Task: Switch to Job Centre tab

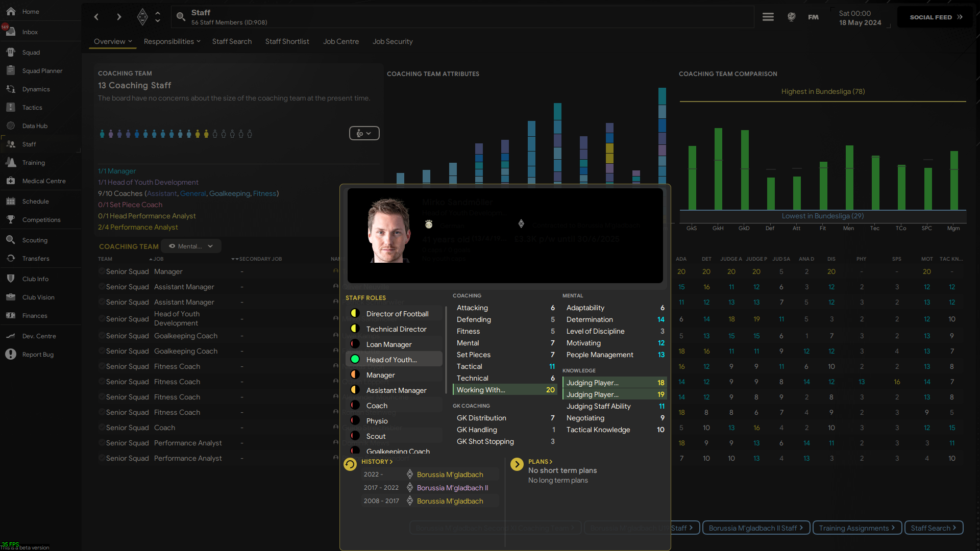Action: [x=340, y=41]
